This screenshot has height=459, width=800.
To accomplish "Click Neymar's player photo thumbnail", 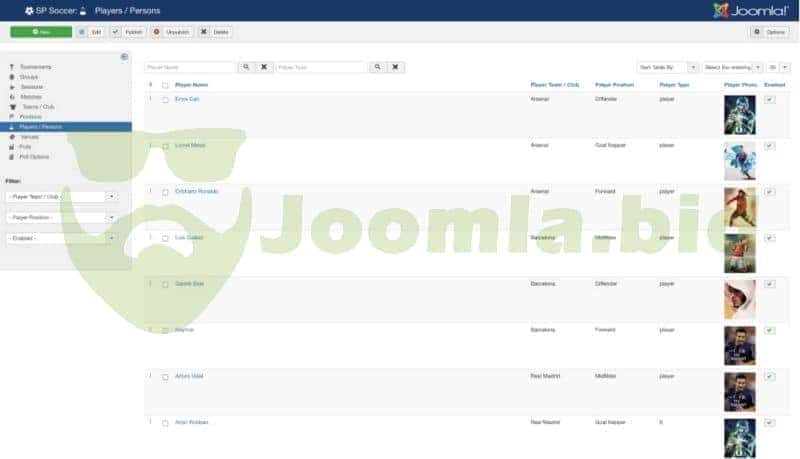I will pyautogui.click(x=739, y=345).
